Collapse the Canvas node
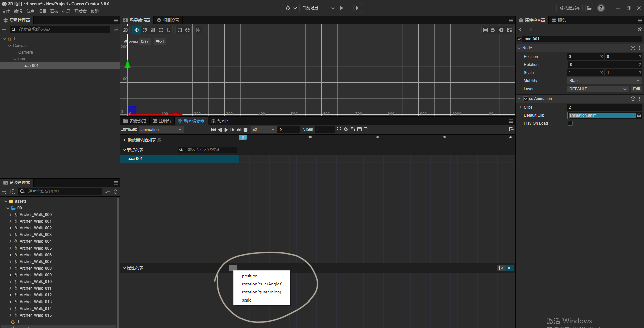This screenshot has height=328, width=644. coord(10,46)
